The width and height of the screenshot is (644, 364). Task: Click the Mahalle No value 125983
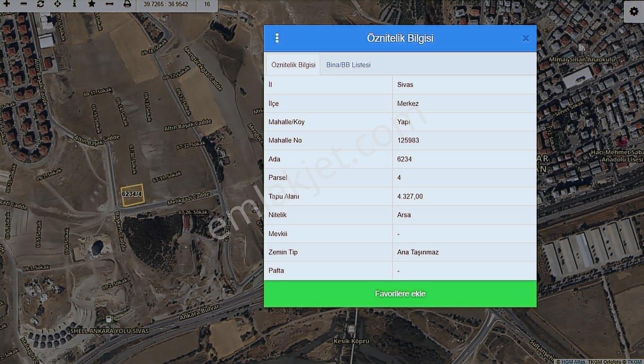[x=408, y=140]
